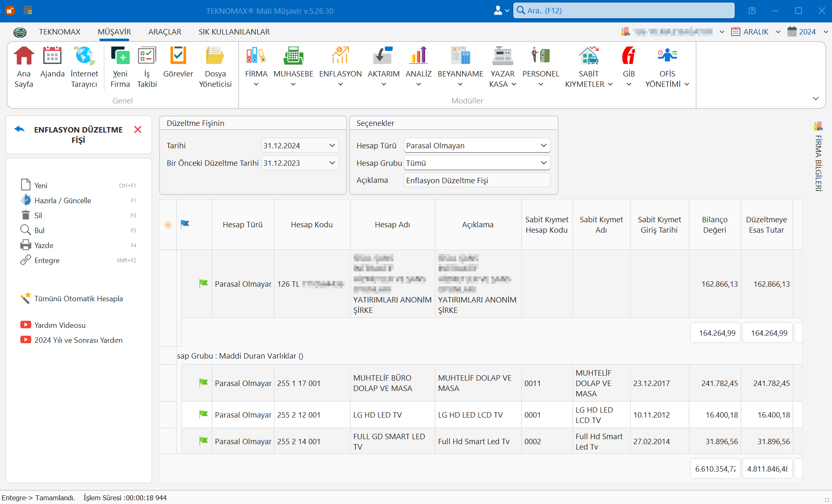Click total value '6.610.354,72'

(x=715, y=469)
